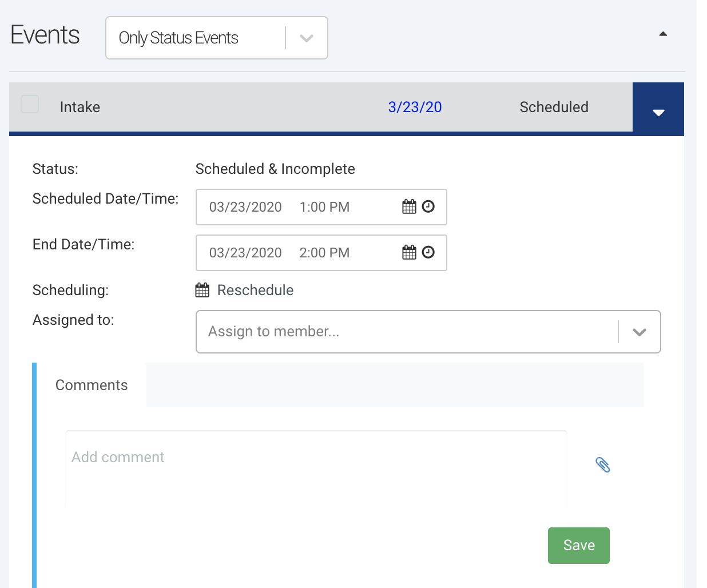Click the Scheduled status in Intake row
This screenshot has width=707, height=588.
(x=554, y=107)
